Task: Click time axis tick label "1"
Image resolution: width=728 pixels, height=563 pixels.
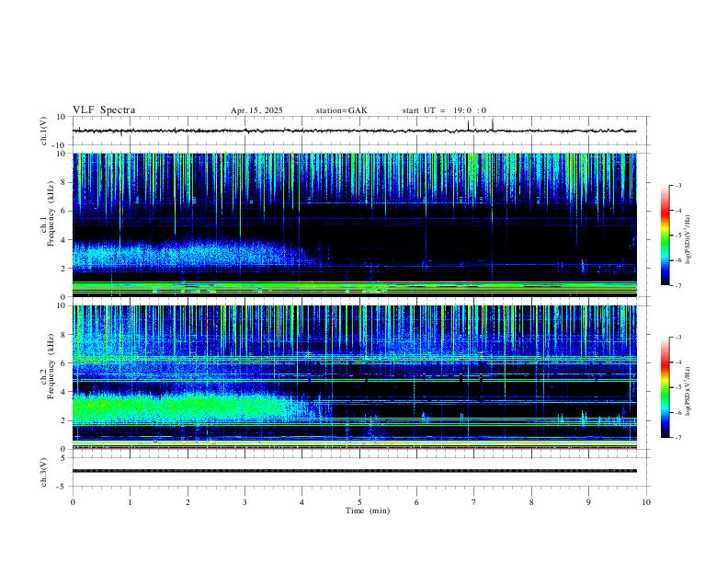Action: tap(130, 502)
